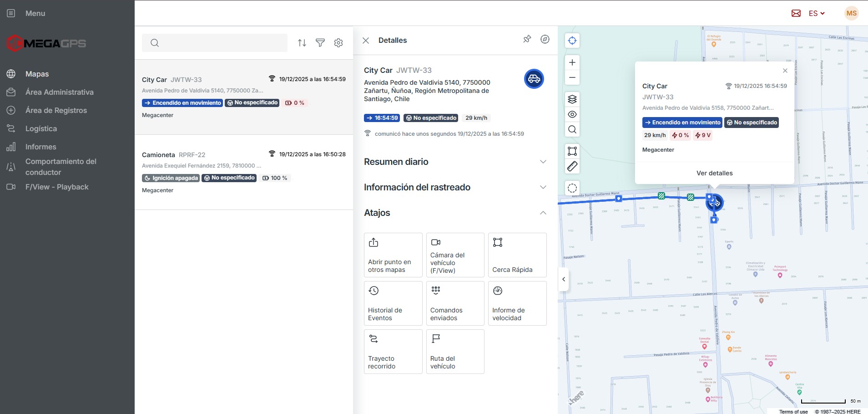This screenshot has height=414, width=868.
Task: Collapse the side panel with left chevron
Action: (564, 279)
